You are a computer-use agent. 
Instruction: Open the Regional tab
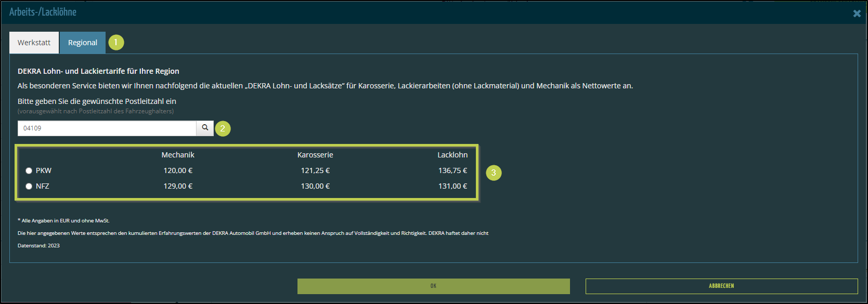[83, 43]
